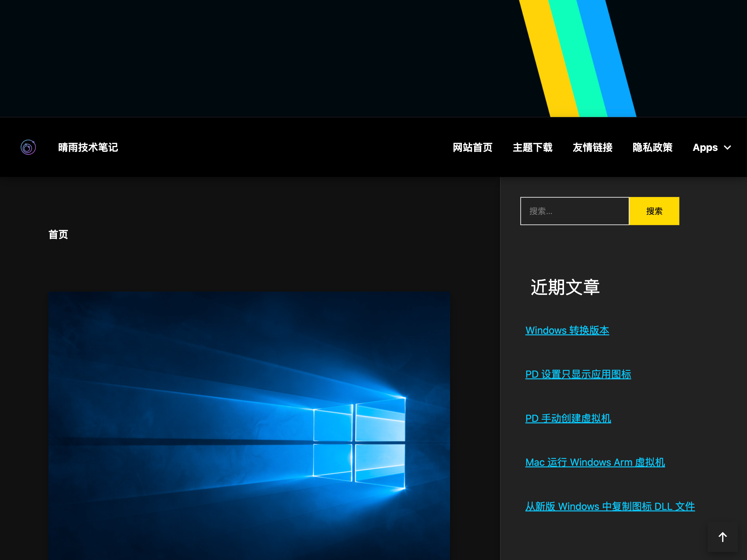The image size is (747, 560).
Task: Click the circular site logo icon
Action: pos(28,147)
